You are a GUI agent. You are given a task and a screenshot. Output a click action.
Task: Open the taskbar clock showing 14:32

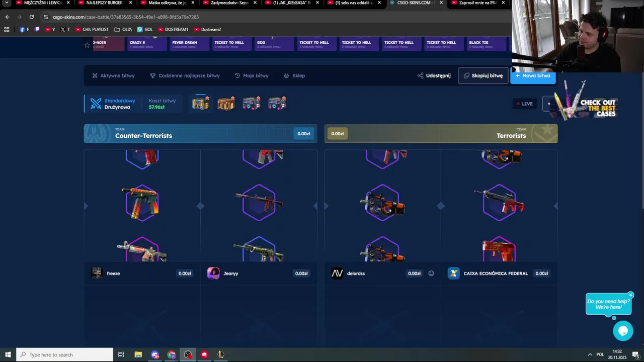(617, 354)
